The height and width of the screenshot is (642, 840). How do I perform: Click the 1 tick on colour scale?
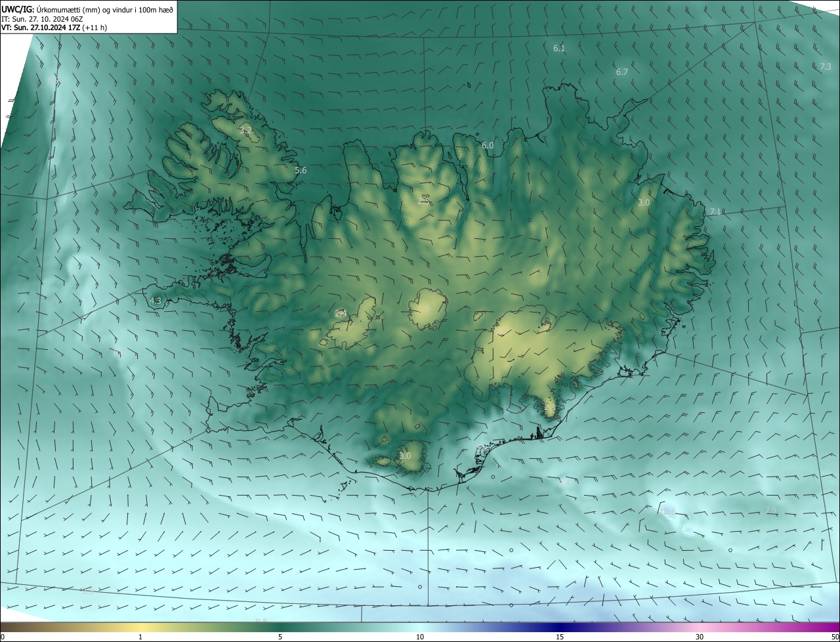click(x=140, y=637)
